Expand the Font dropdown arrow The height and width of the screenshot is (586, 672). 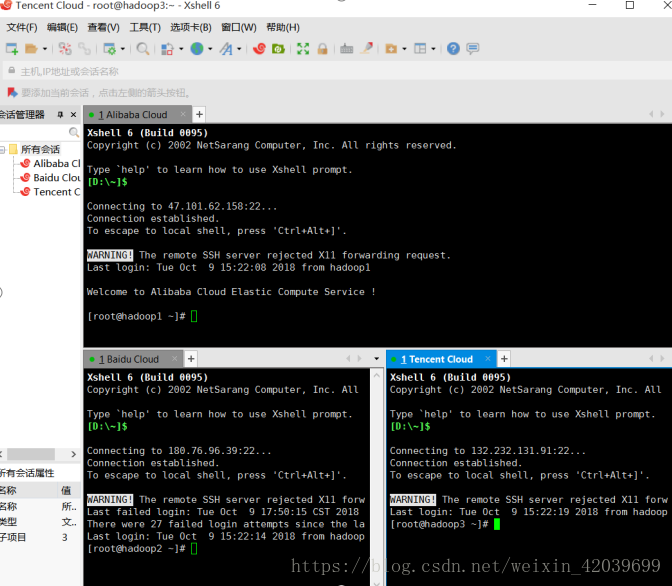click(239, 49)
